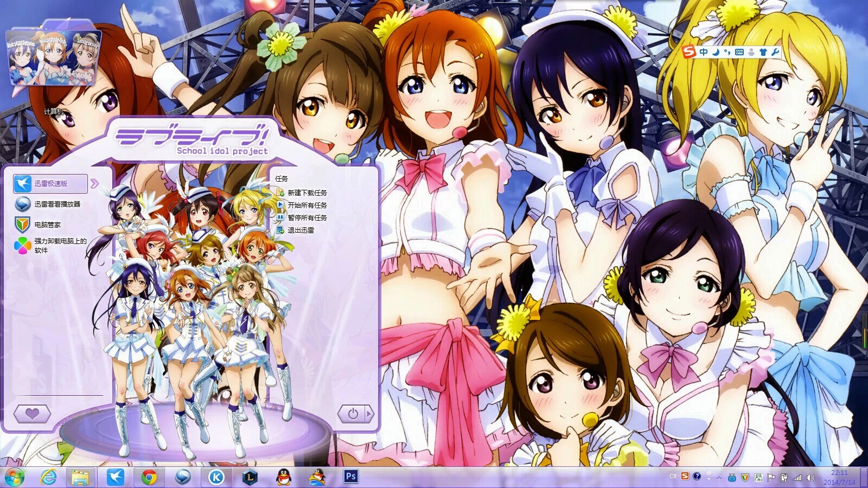This screenshot has width=868, height=488.
Task: Select 退出迅雷 to quit Xunlei
Action: pyautogui.click(x=296, y=230)
